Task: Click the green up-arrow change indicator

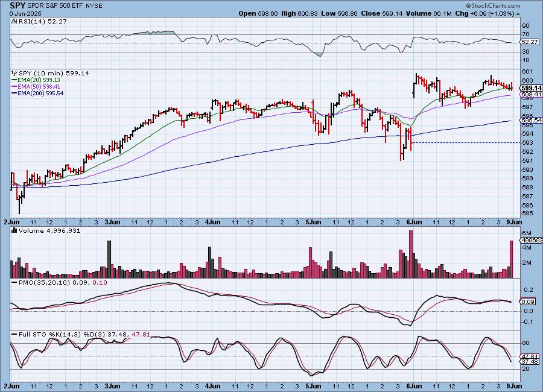Action: (518, 14)
